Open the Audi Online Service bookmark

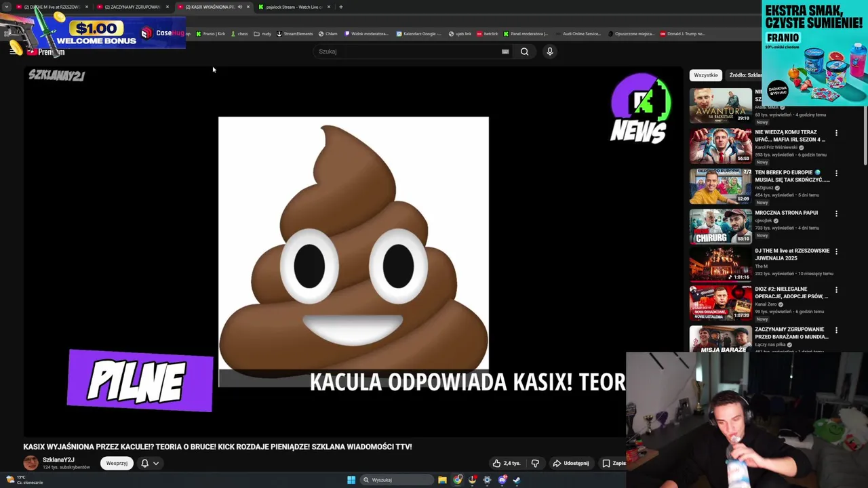tap(578, 34)
